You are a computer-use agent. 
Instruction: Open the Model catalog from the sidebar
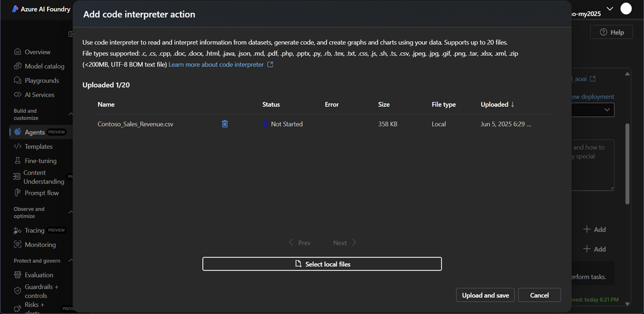tap(41, 66)
